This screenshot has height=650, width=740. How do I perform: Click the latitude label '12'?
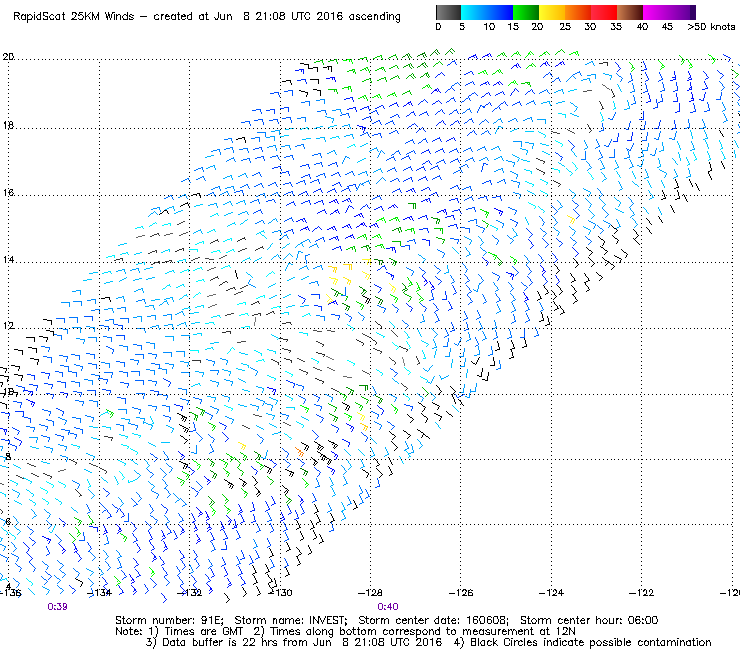pyautogui.click(x=8, y=326)
